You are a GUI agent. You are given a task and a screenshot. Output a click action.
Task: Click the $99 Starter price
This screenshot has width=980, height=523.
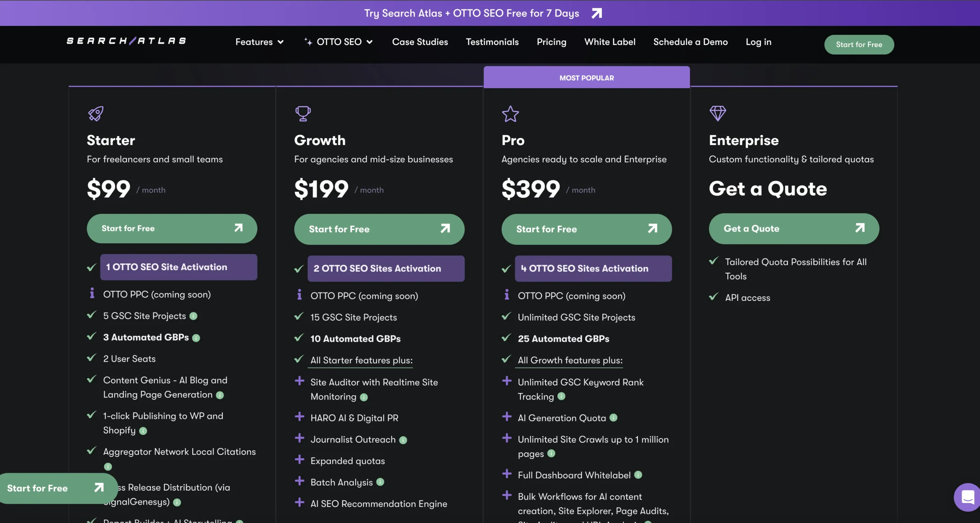109,189
